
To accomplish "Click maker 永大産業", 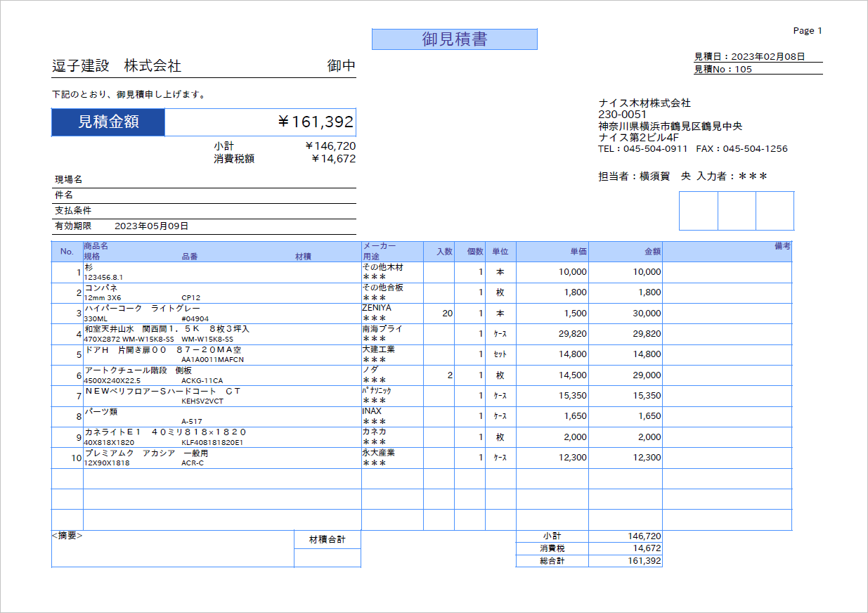I will [x=378, y=453].
